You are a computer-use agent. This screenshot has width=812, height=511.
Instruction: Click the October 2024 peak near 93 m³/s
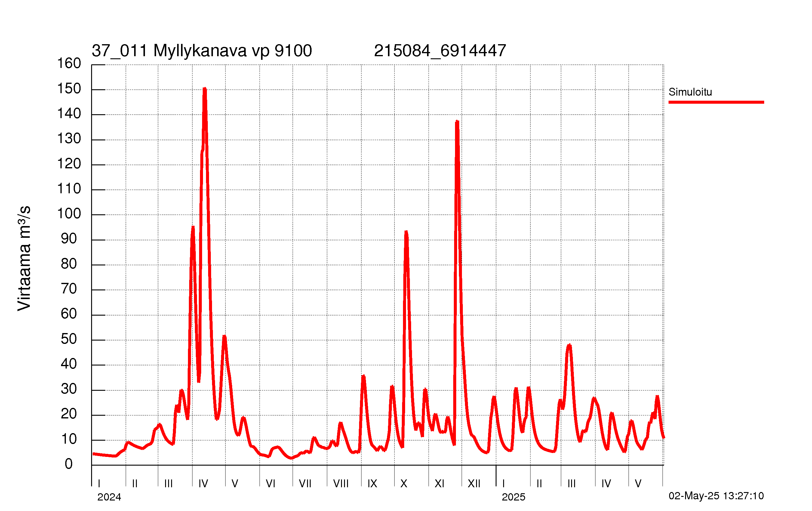coord(406,232)
